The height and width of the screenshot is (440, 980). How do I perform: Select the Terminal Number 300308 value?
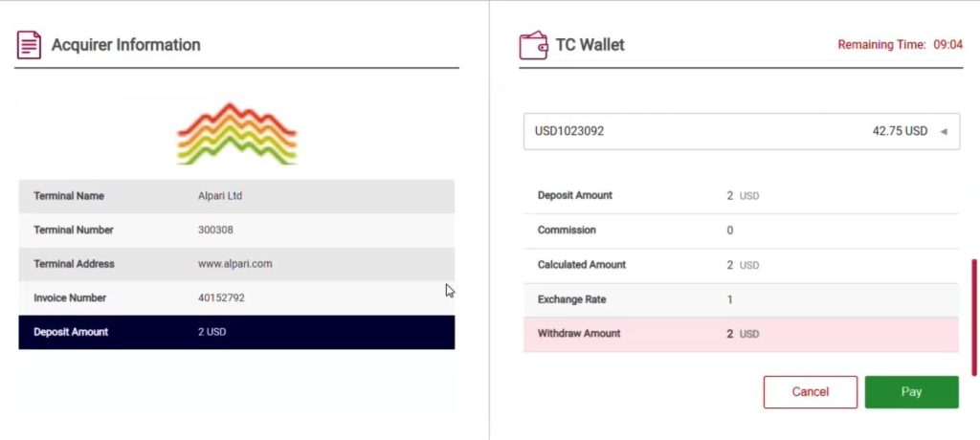click(215, 230)
